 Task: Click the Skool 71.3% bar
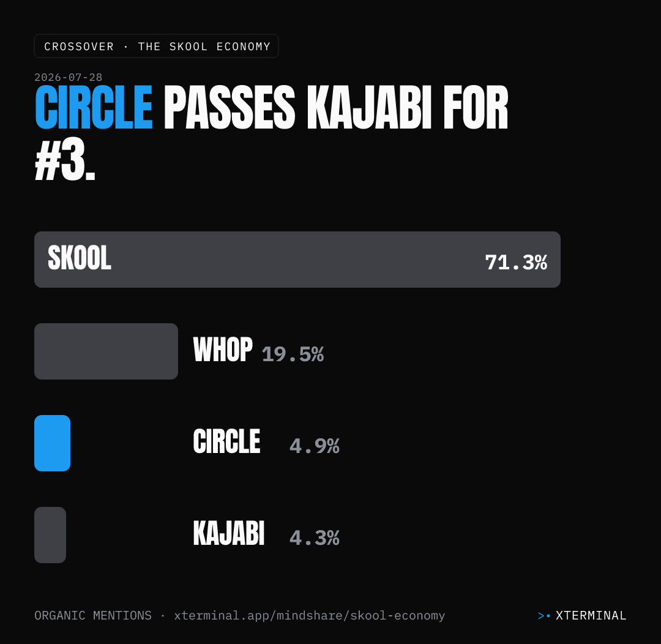click(x=297, y=260)
